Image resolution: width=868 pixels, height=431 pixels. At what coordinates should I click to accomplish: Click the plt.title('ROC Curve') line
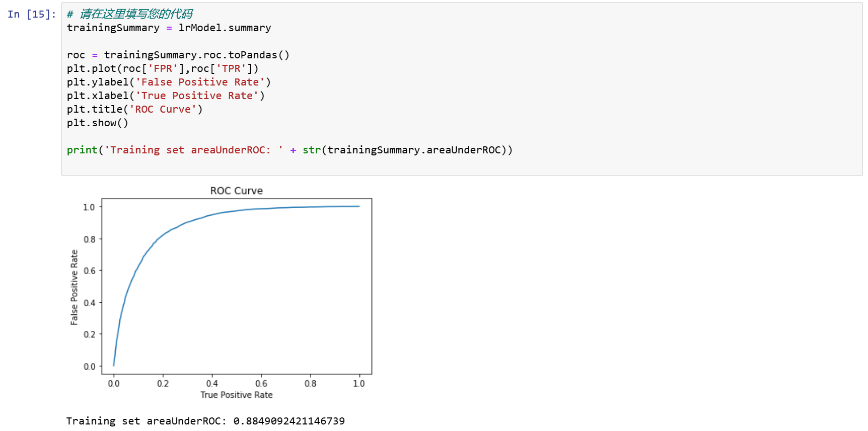point(134,109)
